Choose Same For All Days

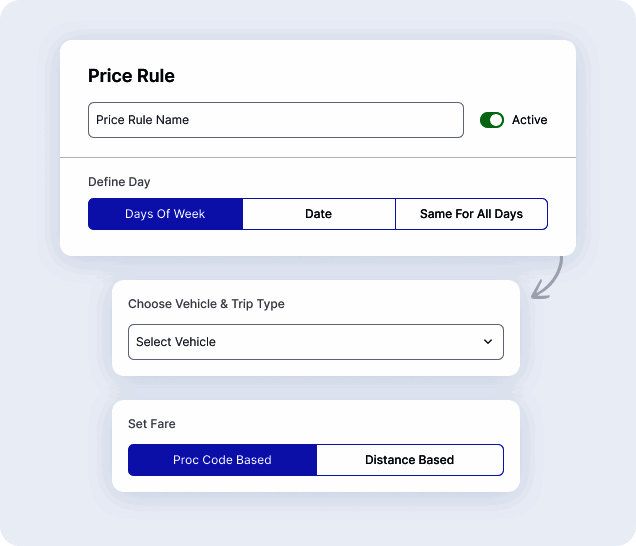pyautogui.click(x=471, y=214)
